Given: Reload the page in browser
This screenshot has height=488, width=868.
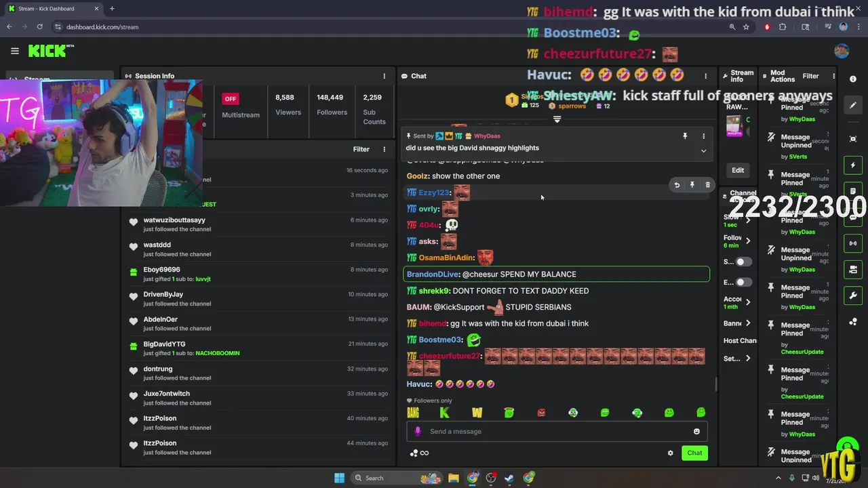Looking at the screenshot, I should click(40, 27).
